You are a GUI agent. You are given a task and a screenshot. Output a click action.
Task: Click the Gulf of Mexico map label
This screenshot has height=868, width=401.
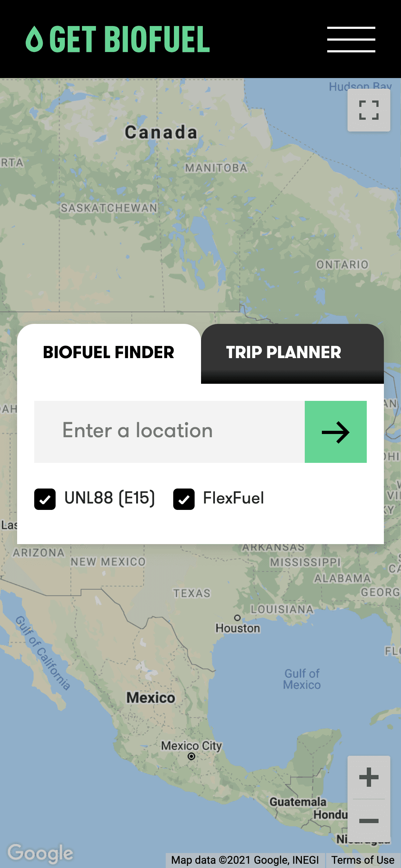coord(302,679)
